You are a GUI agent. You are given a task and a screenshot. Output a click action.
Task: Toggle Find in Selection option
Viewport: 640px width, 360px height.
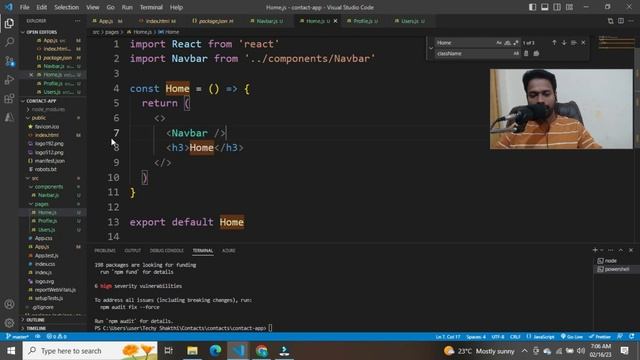coord(573,42)
